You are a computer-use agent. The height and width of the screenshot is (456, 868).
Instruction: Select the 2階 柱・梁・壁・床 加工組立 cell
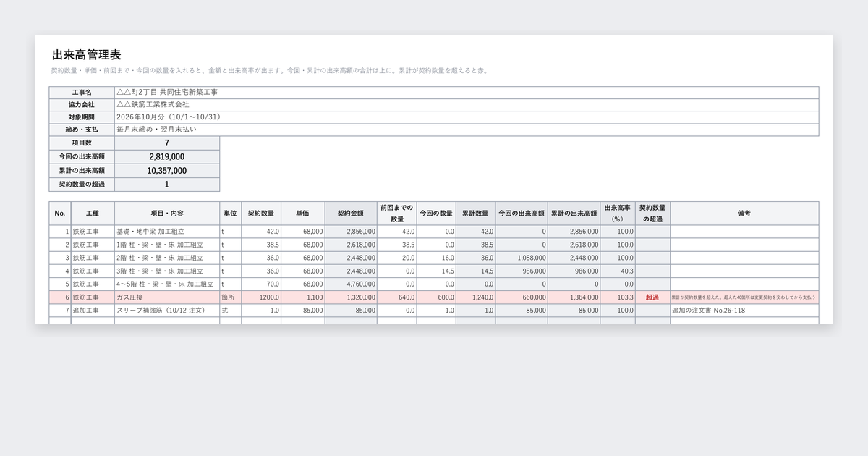[x=167, y=258]
